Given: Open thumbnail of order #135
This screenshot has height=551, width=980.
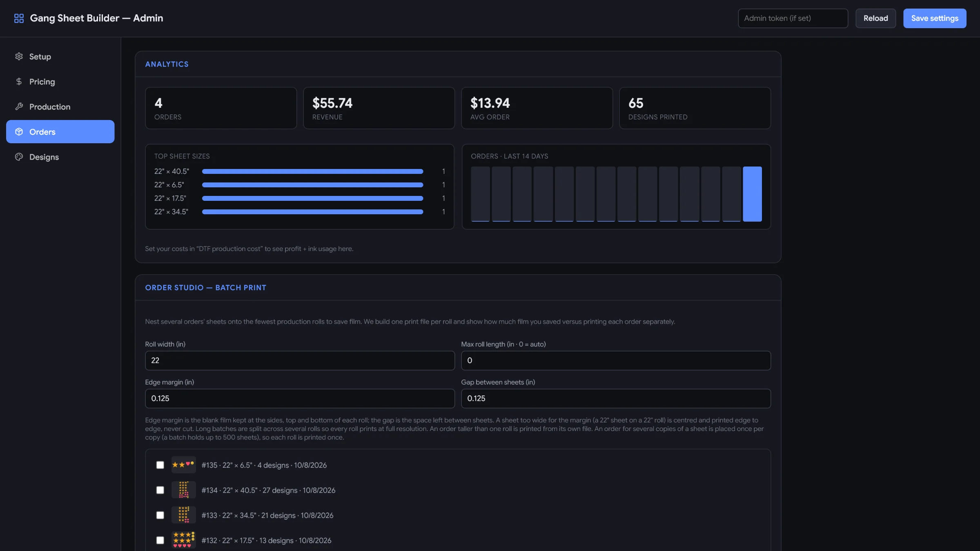Looking at the screenshot, I should click(x=183, y=464).
